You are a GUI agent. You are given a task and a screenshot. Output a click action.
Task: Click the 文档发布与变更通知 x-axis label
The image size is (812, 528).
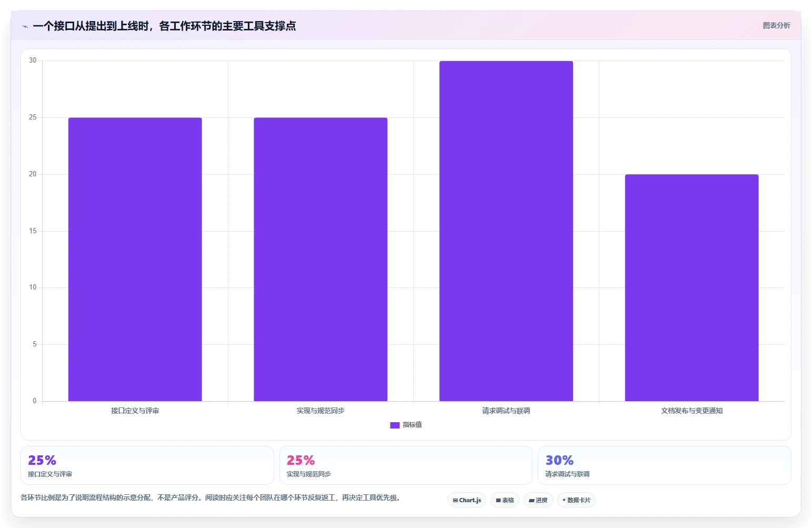691,411
